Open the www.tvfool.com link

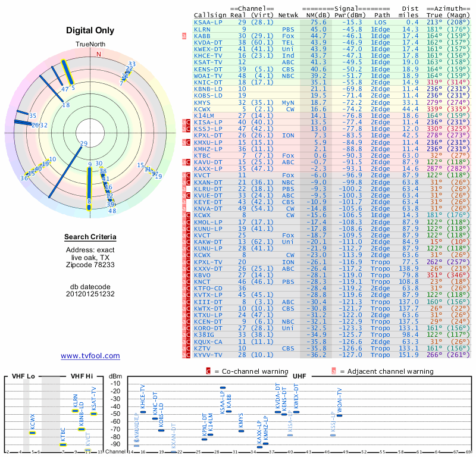pyautogui.click(x=90, y=356)
